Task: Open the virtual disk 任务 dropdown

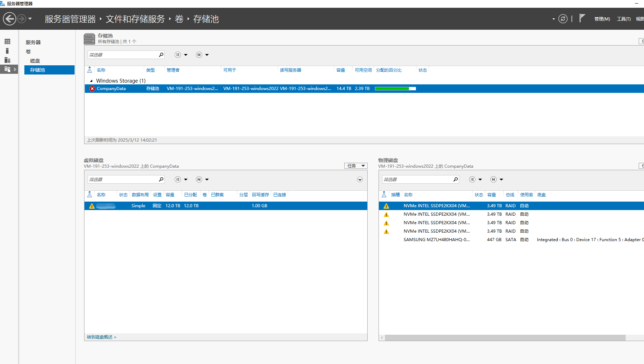Action: (356, 166)
